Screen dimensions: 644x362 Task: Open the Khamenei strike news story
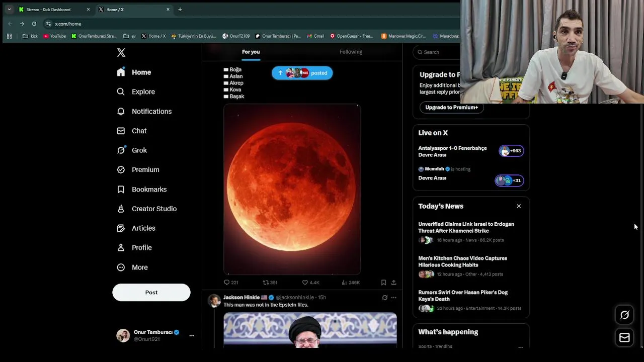(466, 227)
